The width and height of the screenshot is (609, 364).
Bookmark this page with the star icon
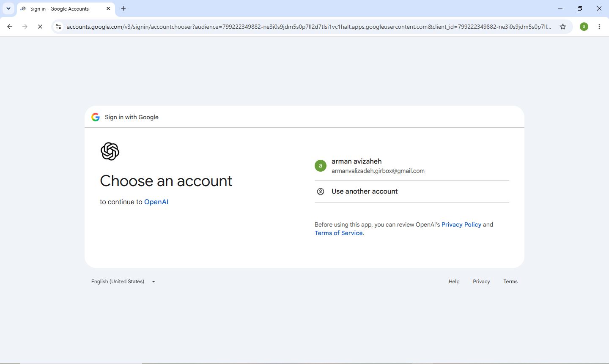pyautogui.click(x=563, y=27)
